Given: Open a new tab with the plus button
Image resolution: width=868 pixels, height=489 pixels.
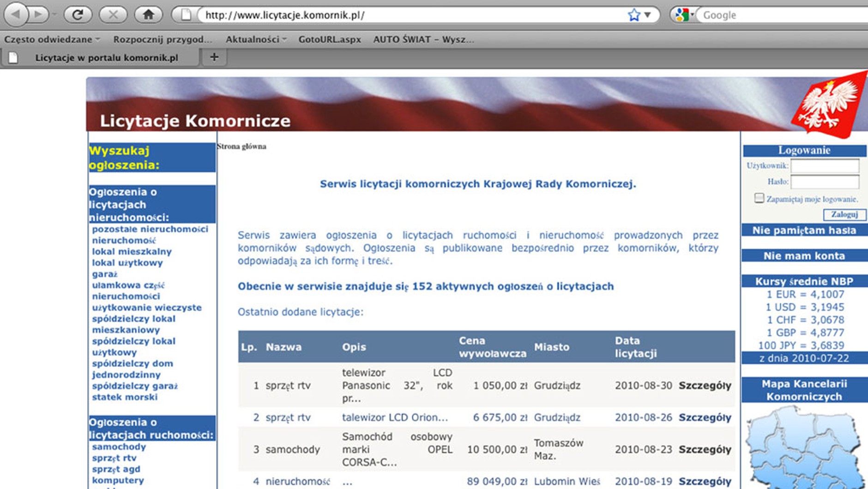Looking at the screenshot, I should pyautogui.click(x=214, y=57).
